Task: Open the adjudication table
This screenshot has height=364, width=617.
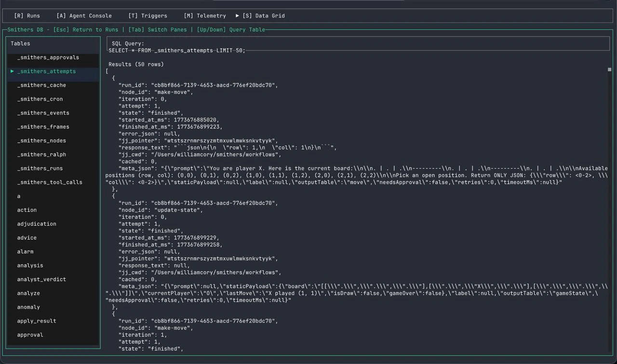Action: (x=37, y=224)
